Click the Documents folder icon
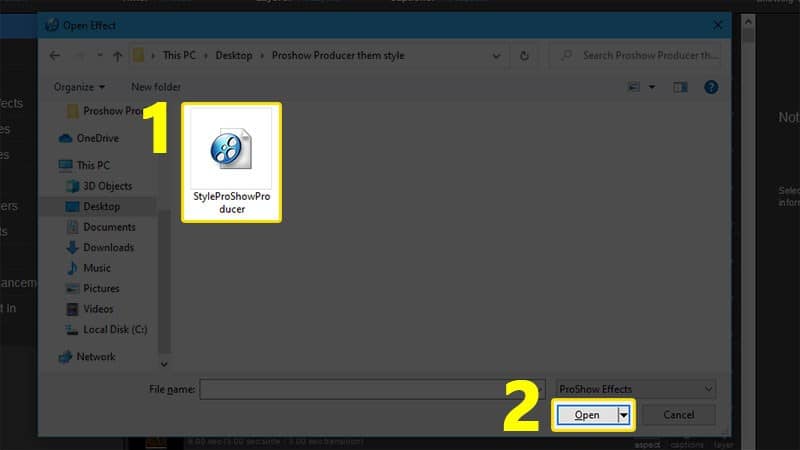 [72, 227]
